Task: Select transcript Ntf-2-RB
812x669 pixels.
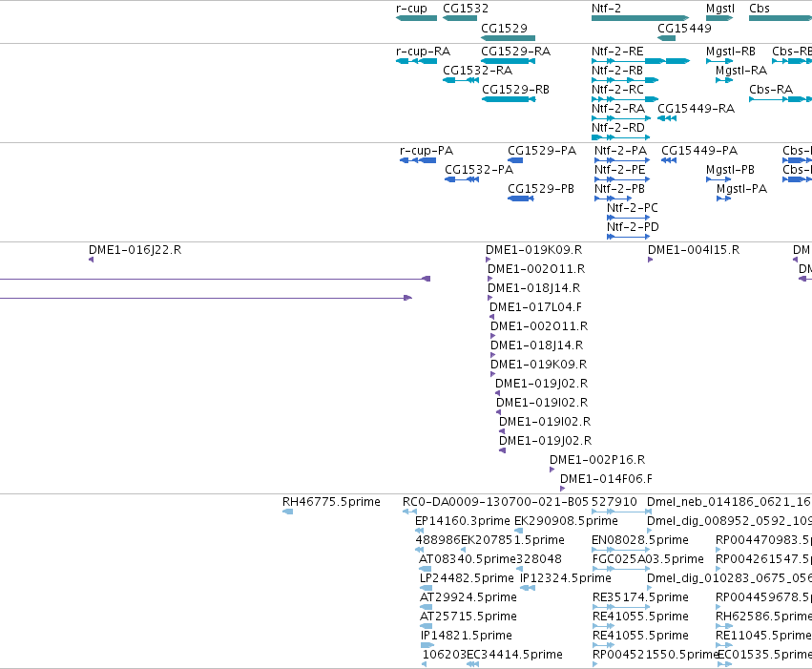Action: point(616,71)
